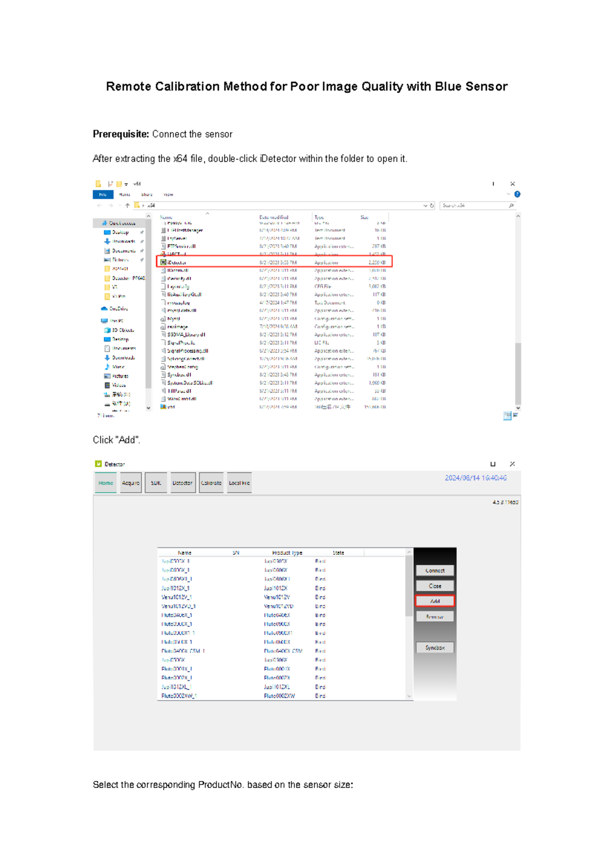Switch to the View ribbon tab
Viewport: 614px width, 868px height.
tap(168, 194)
